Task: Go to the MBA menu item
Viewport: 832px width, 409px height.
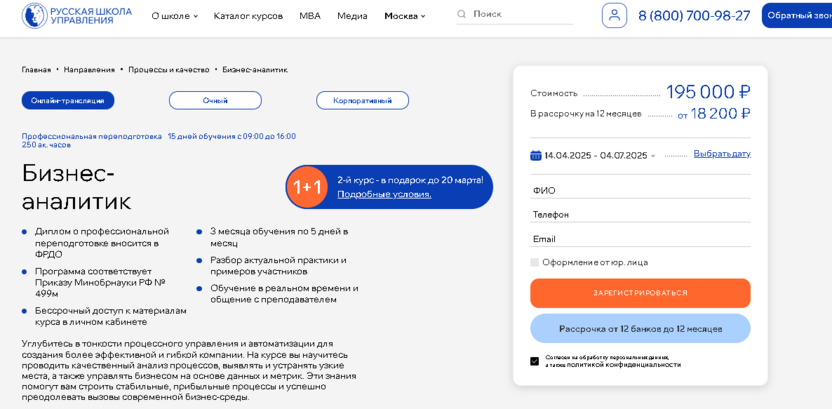Action: 310,16
